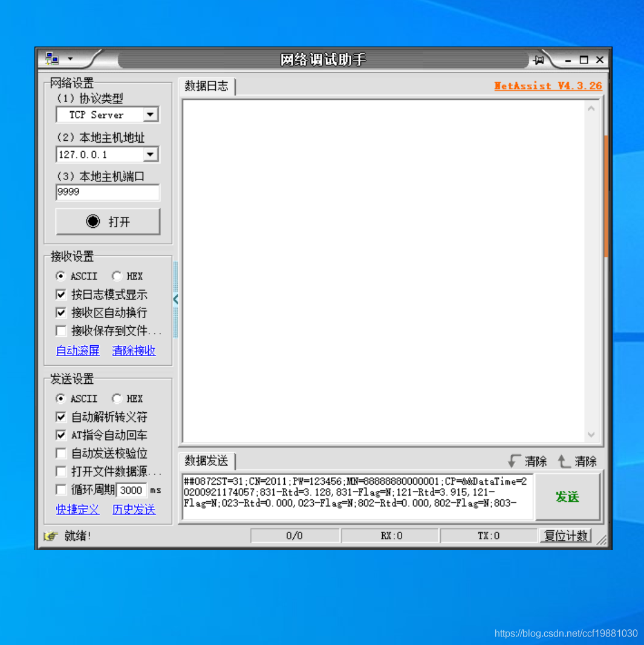Viewport: 644px width, 645px height.
Task: Click the TX:0 status field
Action: pyautogui.click(x=489, y=536)
